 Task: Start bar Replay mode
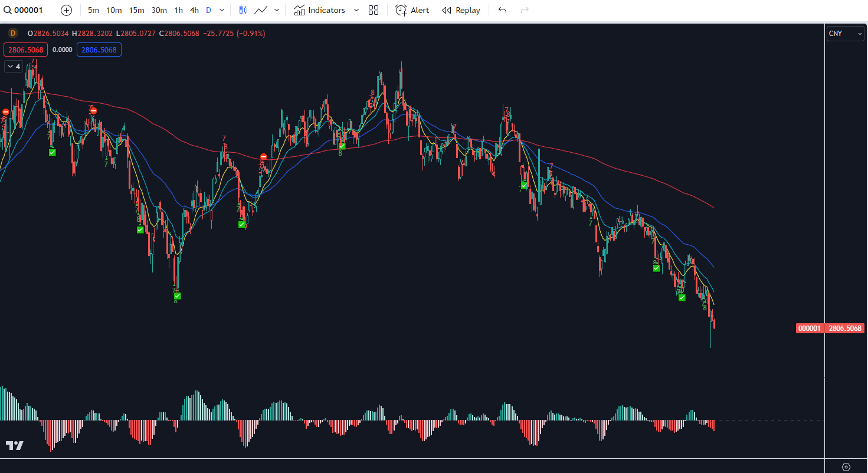pos(461,10)
